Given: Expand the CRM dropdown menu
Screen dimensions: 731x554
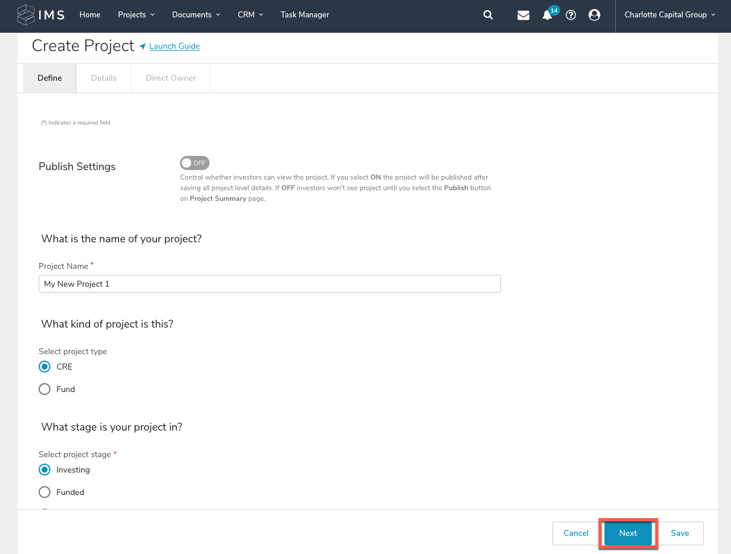Looking at the screenshot, I should pyautogui.click(x=250, y=15).
